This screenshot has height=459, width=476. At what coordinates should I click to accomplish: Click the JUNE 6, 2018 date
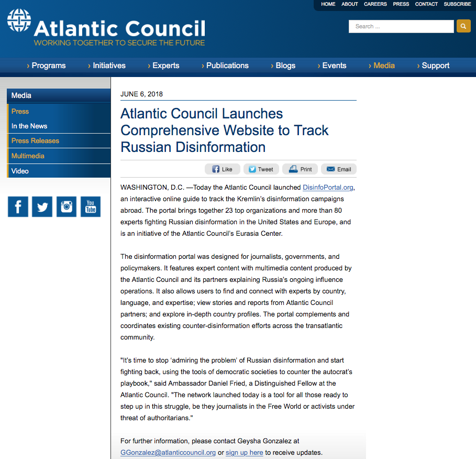point(141,94)
